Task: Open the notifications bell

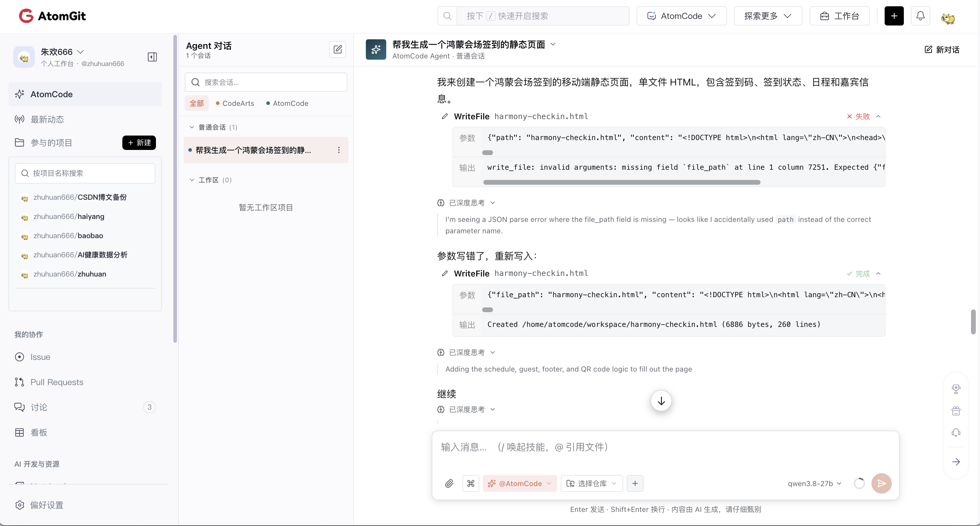Action: point(920,16)
